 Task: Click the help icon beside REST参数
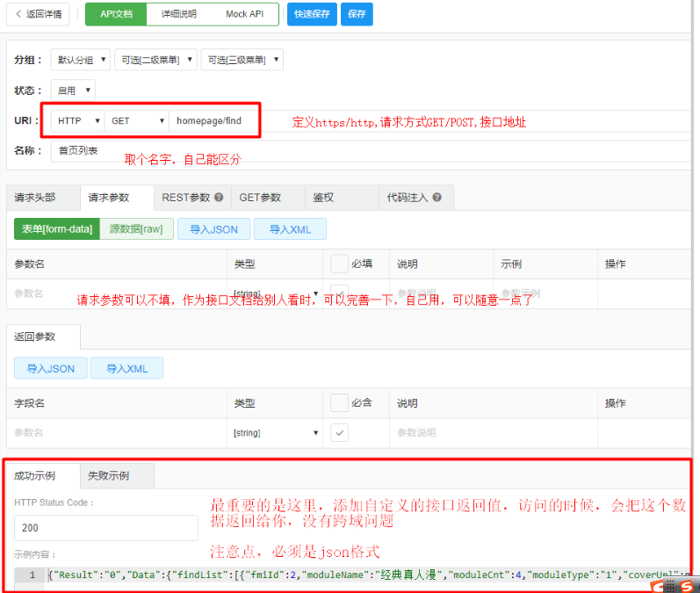(x=219, y=197)
